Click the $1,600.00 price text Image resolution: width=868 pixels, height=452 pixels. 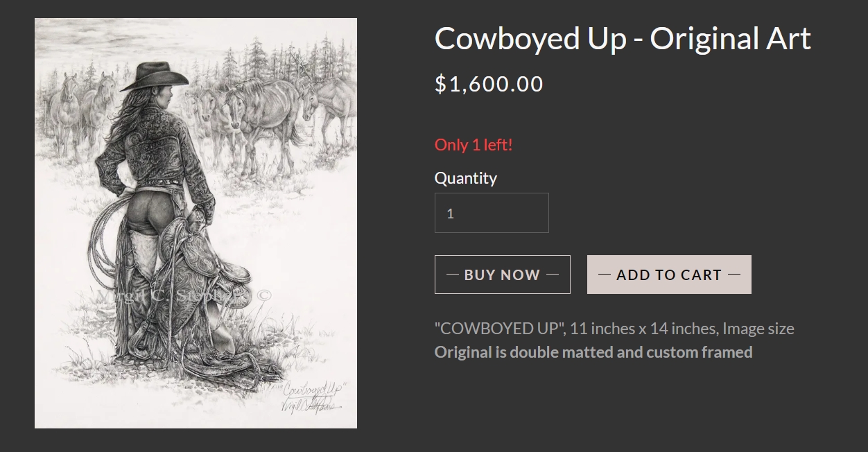coord(489,84)
